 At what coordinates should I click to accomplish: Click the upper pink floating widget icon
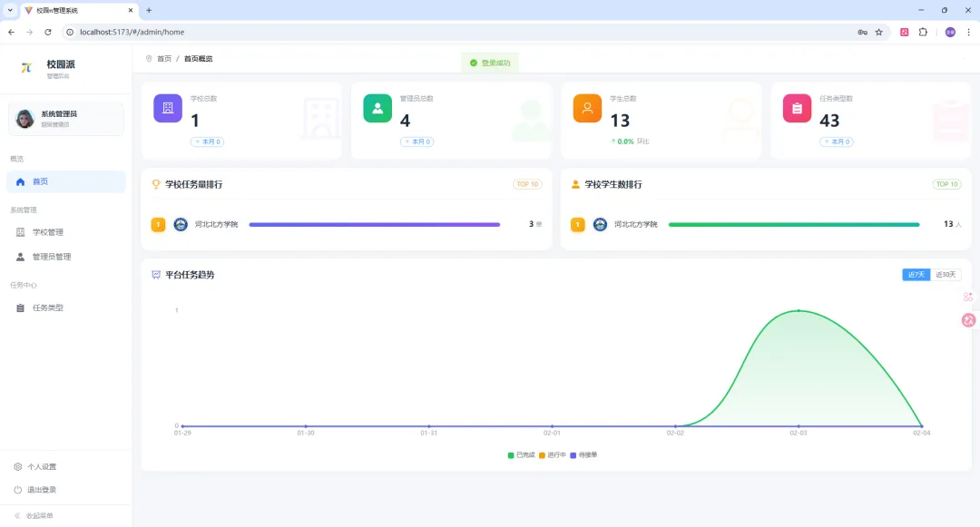[968, 298]
